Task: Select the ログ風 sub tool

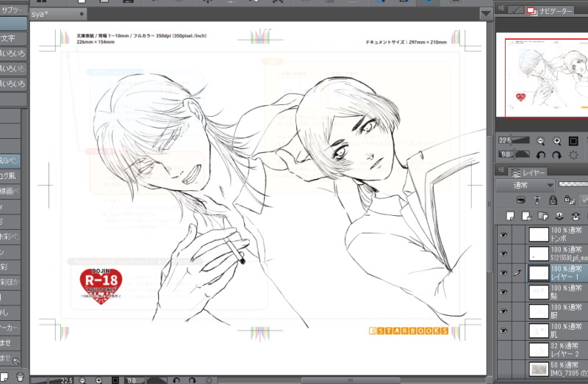Action: click(10, 176)
